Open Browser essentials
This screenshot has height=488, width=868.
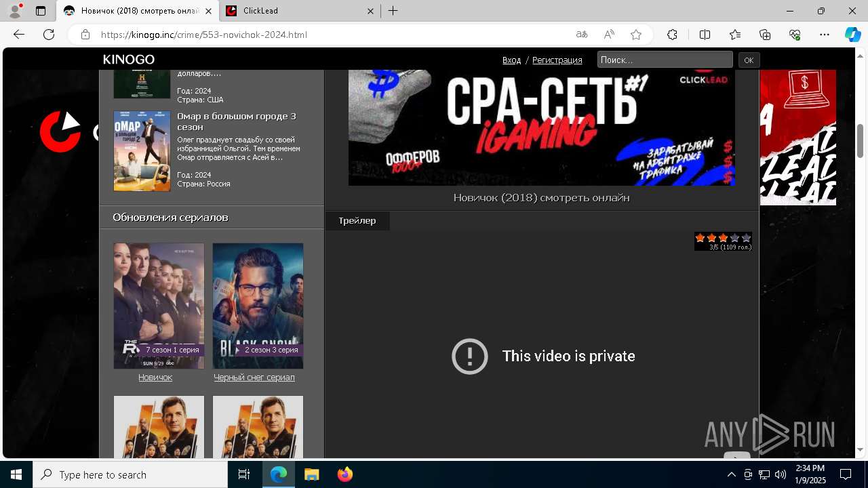[795, 35]
